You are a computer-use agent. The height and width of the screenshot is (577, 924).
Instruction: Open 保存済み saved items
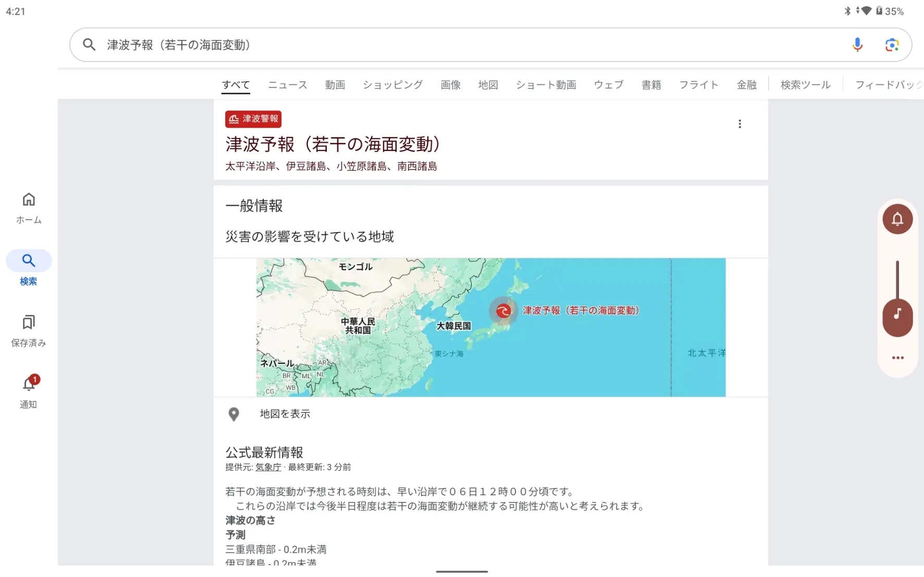29,331
